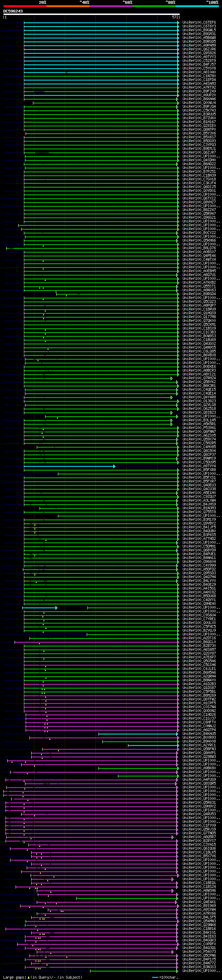Select the UniRef100_B1N3M3 label

199,508
